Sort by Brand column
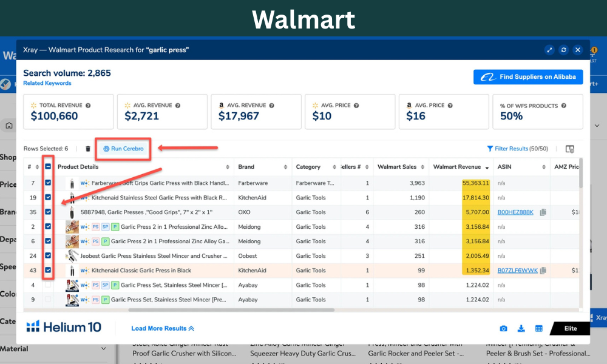Screen dimensions: 607x364 tap(285, 167)
